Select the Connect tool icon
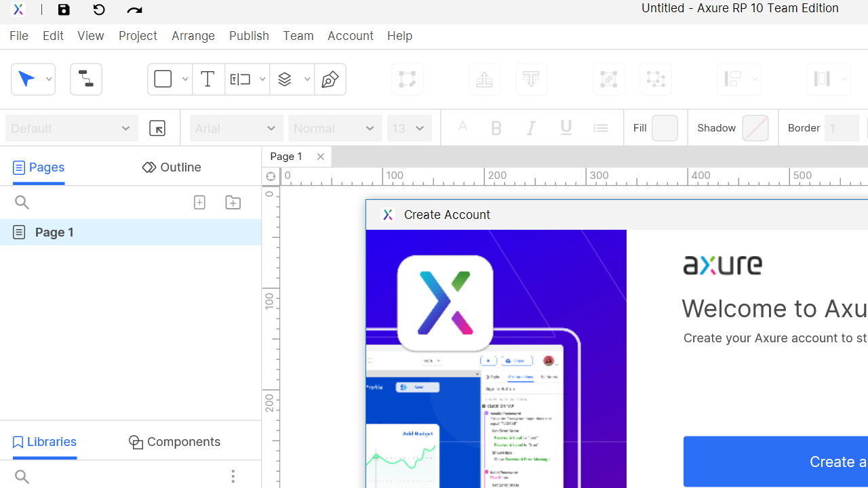Screen dimensions: 868x488 click(86, 79)
